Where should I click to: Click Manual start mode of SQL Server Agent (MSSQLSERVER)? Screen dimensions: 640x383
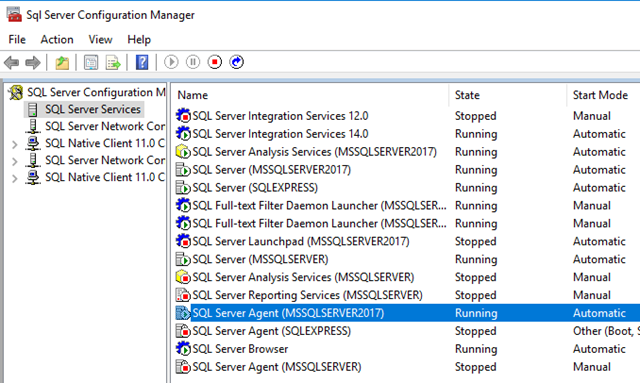[592, 367]
